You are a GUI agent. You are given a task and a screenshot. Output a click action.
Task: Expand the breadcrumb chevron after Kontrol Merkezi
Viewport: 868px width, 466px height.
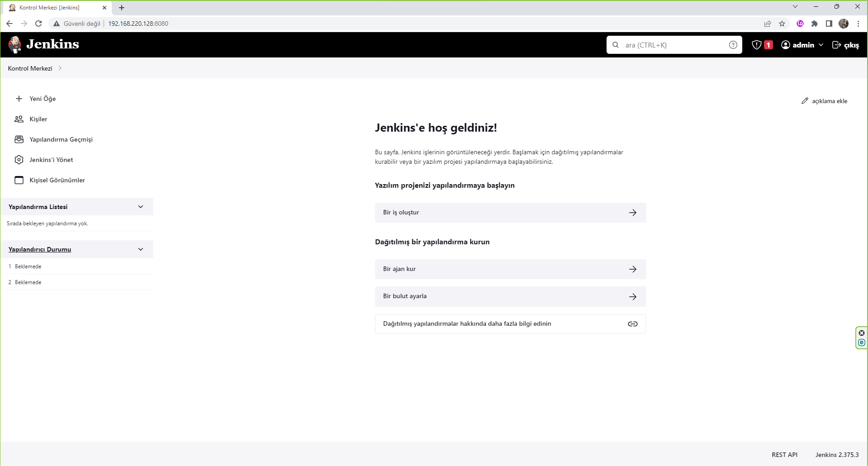tap(60, 68)
